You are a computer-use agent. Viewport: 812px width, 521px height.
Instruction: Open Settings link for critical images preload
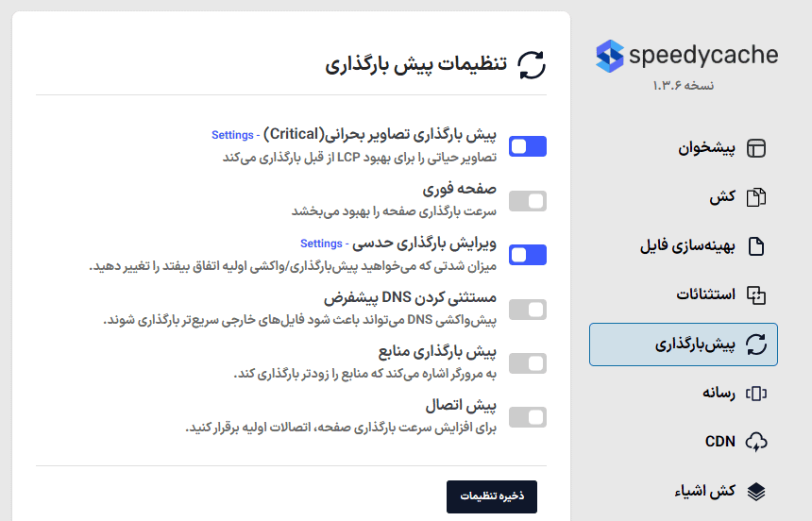click(232, 135)
